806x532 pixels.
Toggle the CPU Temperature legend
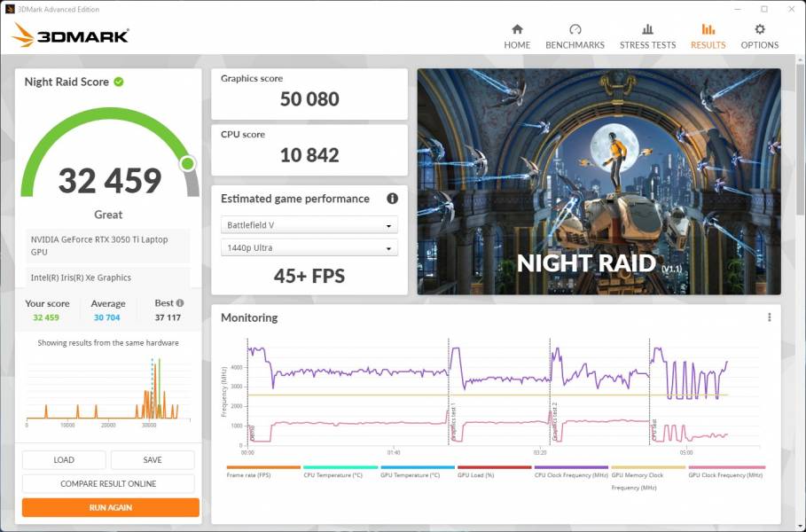[340, 472]
